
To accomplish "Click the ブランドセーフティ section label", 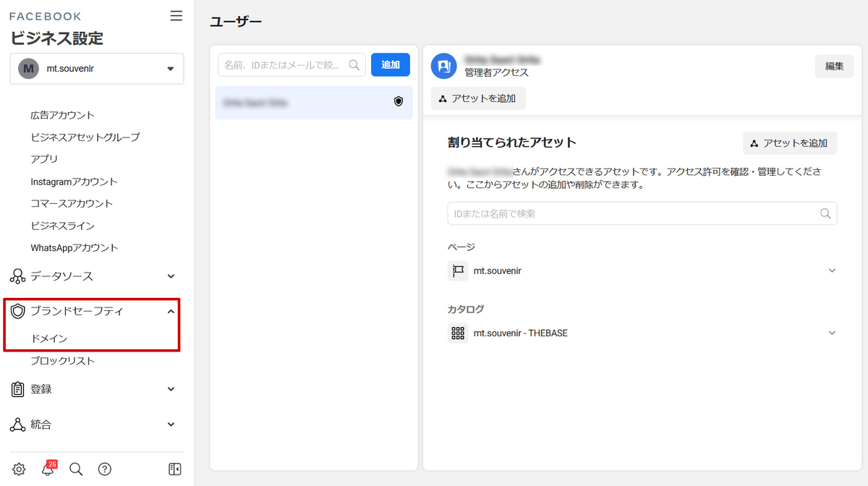I will tap(77, 311).
